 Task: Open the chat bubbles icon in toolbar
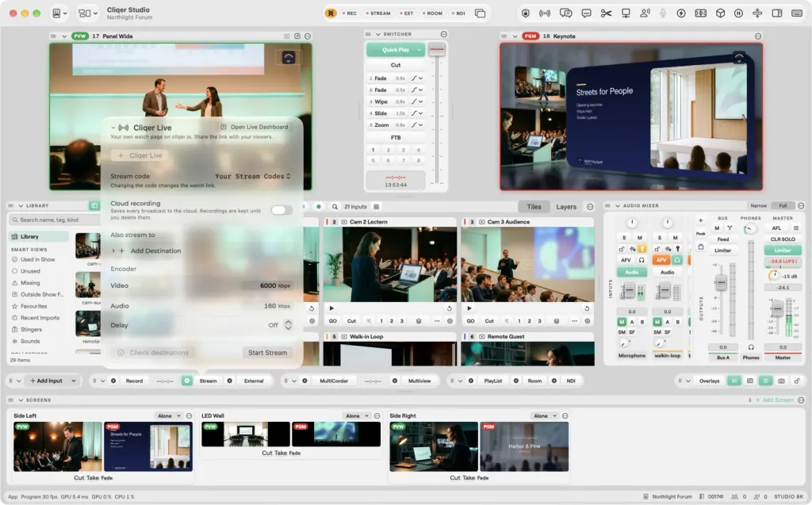[565, 13]
